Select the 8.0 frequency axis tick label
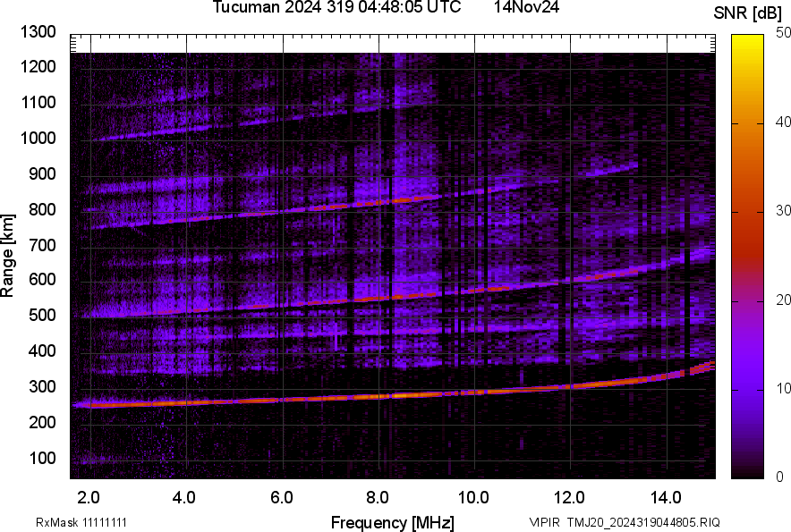The image size is (791, 532). (378, 496)
